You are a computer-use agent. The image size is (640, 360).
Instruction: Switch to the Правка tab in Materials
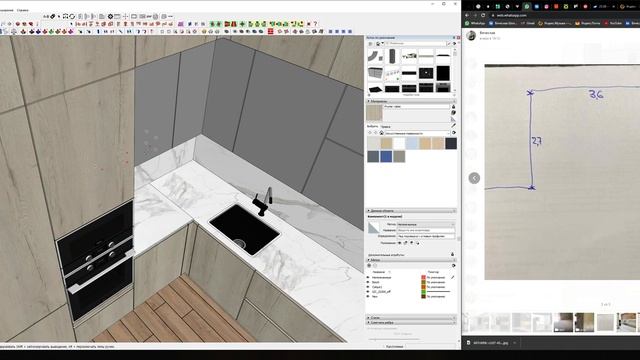385,127
